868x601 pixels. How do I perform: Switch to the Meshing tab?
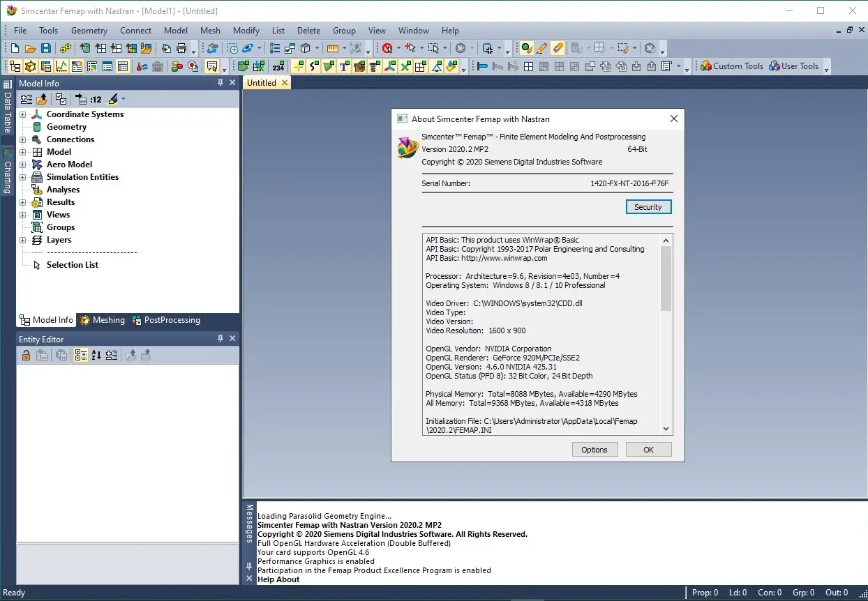click(x=103, y=320)
